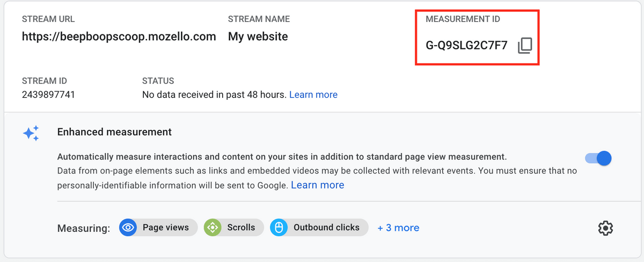The height and width of the screenshot is (262, 644).
Task: Click the Enhanced measurement sparkle icon
Action: tap(31, 133)
